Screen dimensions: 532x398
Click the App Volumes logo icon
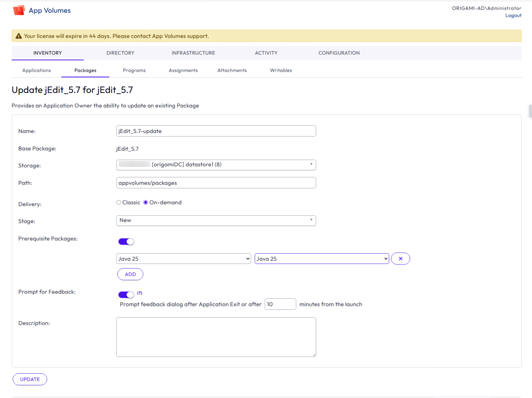19,10
